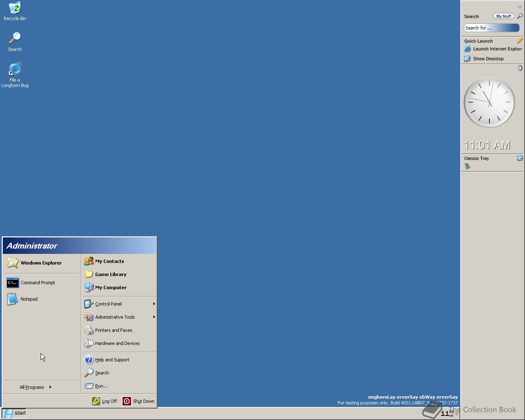The image size is (525, 420).
Task: Open the Recycle Bin desktop icon
Action: [x=15, y=11]
